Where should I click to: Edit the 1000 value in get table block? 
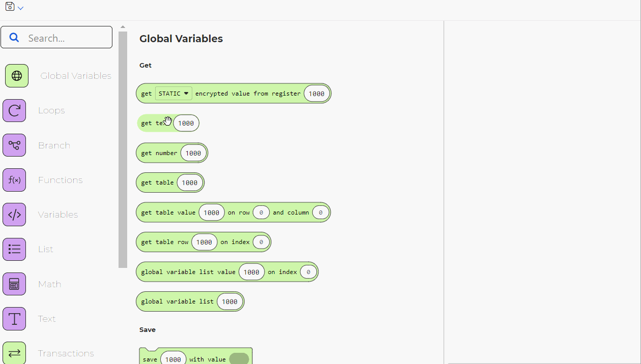click(189, 183)
